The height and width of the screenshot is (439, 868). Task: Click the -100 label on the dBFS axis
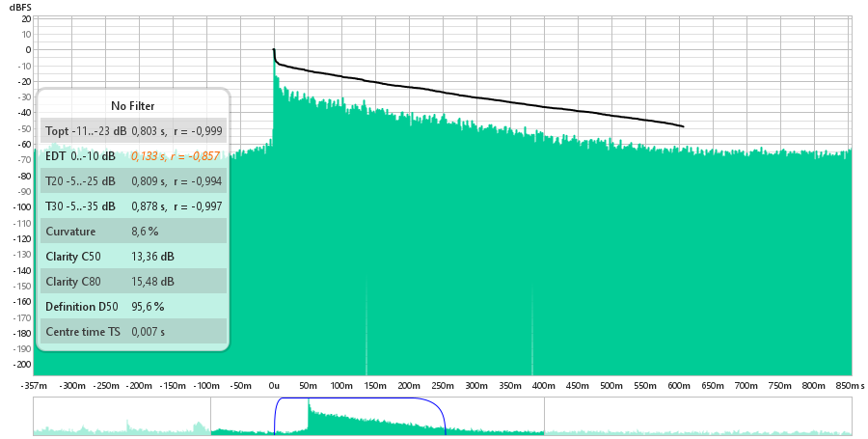pos(18,207)
